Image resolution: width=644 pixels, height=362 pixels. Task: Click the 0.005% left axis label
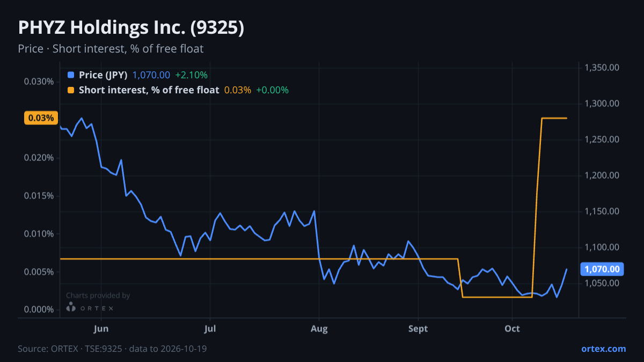point(39,272)
